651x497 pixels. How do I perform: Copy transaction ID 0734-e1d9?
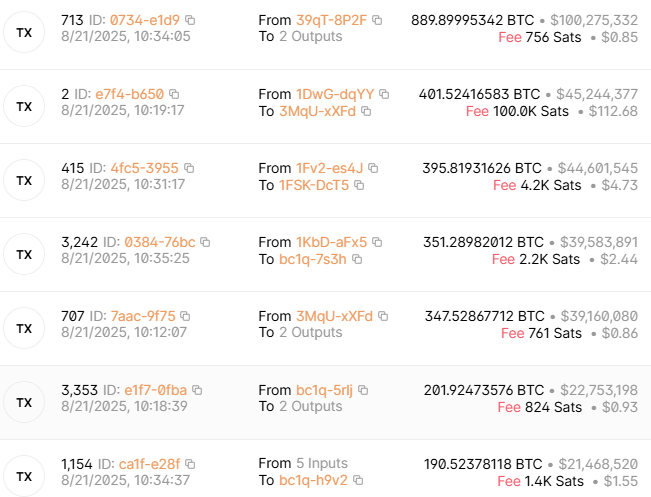(x=190, y=20)
